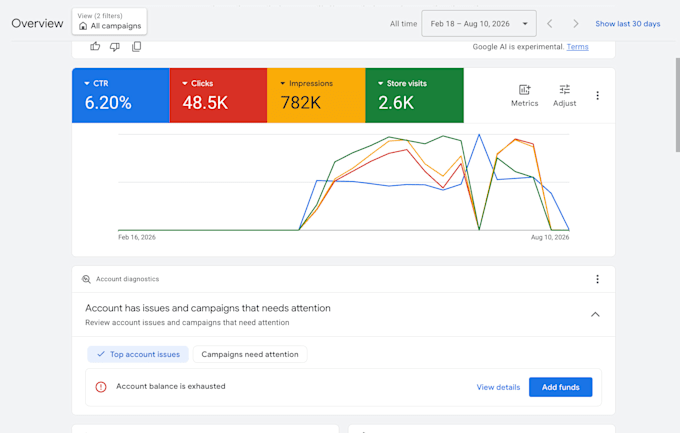
Task: Click the View details link
Action: click(x=498, y=387)
